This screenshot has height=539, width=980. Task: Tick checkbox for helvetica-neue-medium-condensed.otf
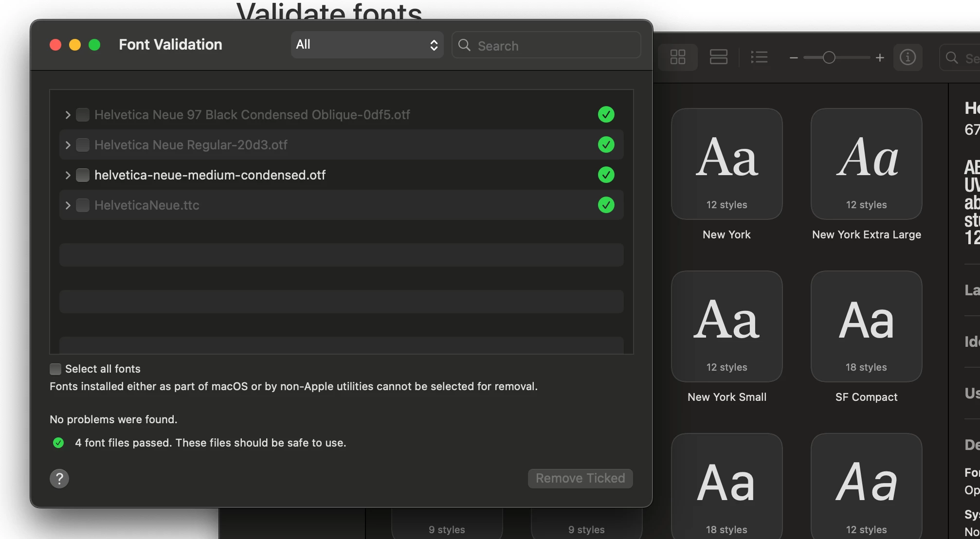coord(83,175)
